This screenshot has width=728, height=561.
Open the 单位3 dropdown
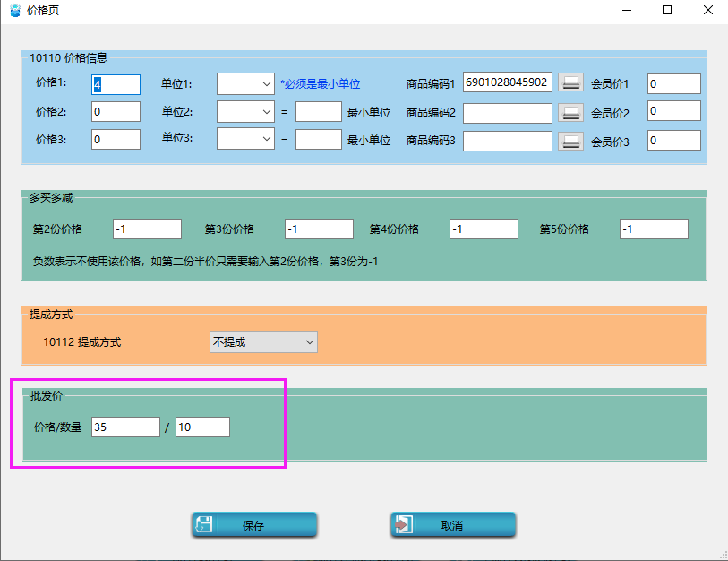pos(245,139)
